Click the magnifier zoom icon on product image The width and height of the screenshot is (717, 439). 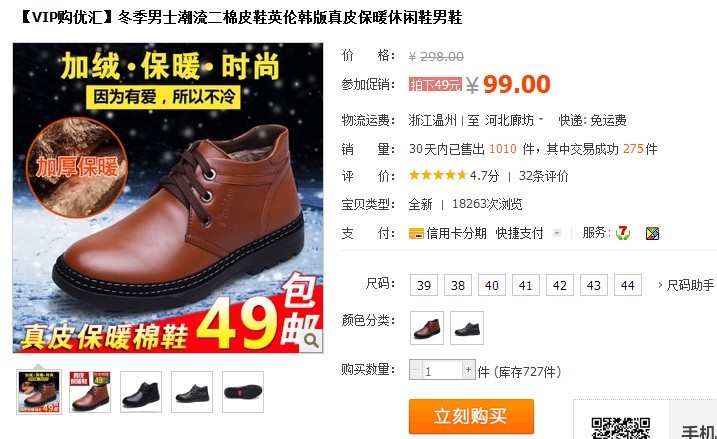click(311, 341)
